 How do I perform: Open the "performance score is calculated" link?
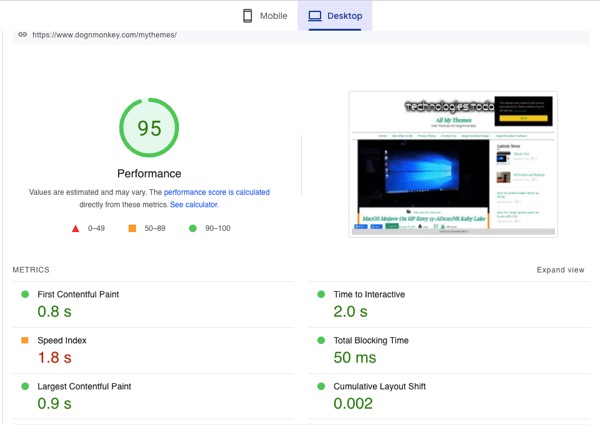tap(216, 192)
